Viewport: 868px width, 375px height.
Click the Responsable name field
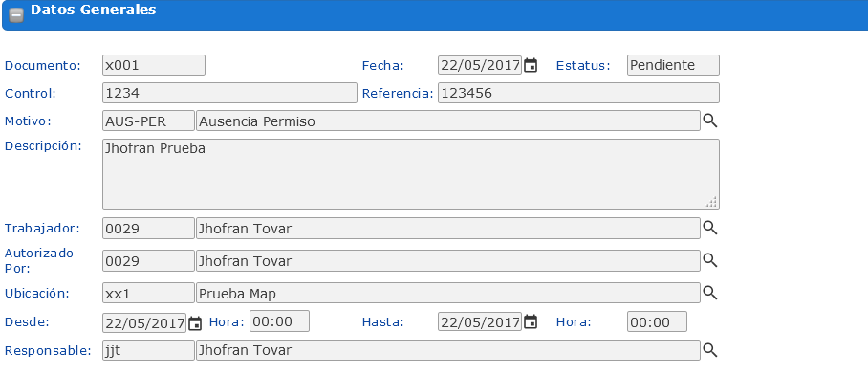click(447, 350)
